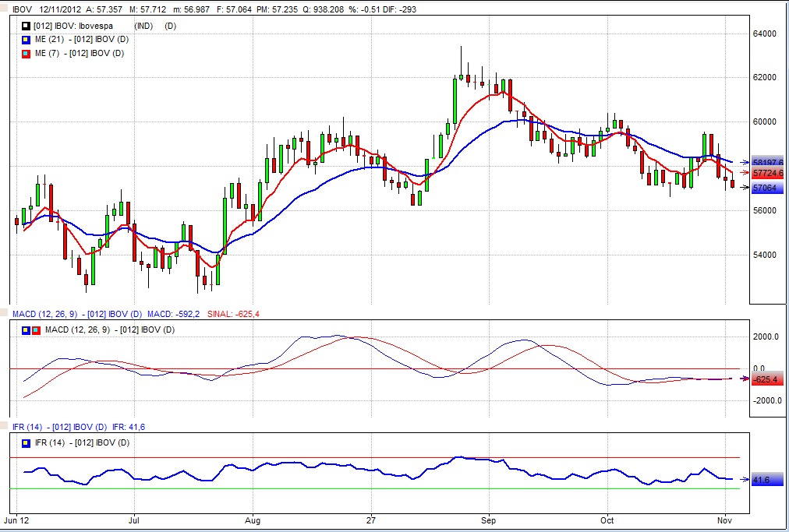Click the 64000 label on the price axis

coord(766,34)
